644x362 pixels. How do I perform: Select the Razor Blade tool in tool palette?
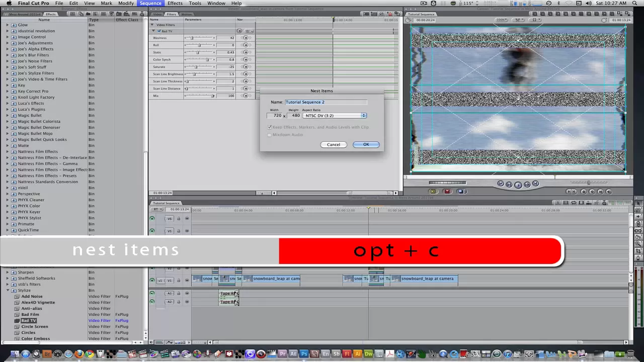[638, 237]
